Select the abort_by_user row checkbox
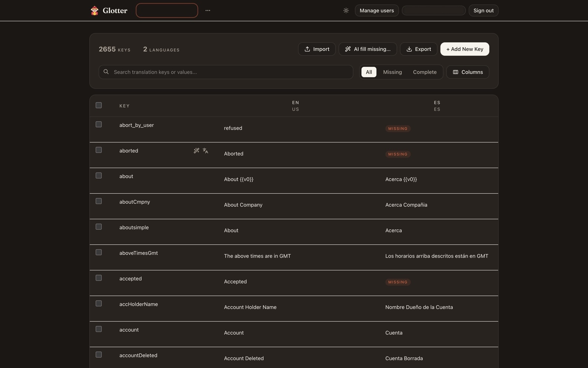This screenshot has width=588, height=368. pos(99,124)
